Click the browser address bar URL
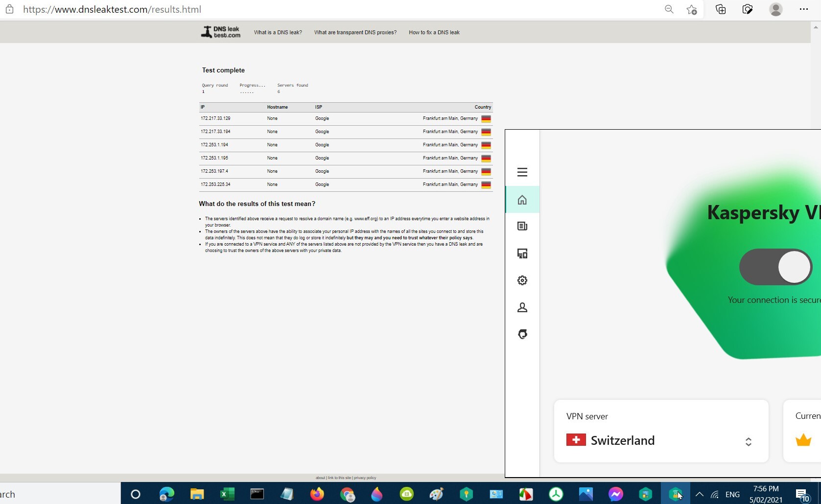Screen dimensions: 821x504 (x=112, y=9)
